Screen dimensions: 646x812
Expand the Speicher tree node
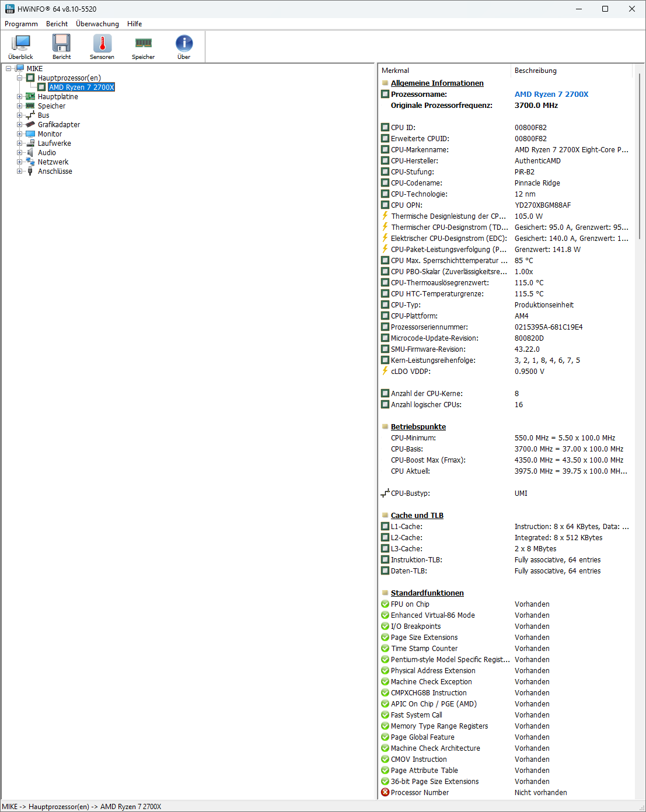coord(19,106)
